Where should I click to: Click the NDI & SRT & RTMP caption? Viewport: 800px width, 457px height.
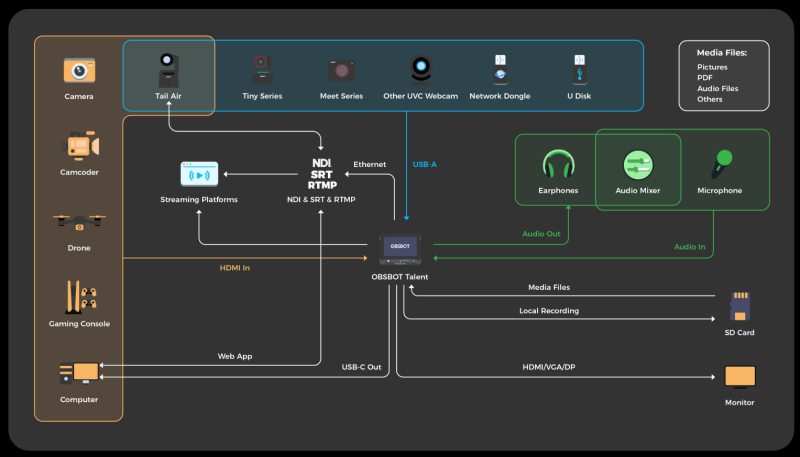(321, 199)
